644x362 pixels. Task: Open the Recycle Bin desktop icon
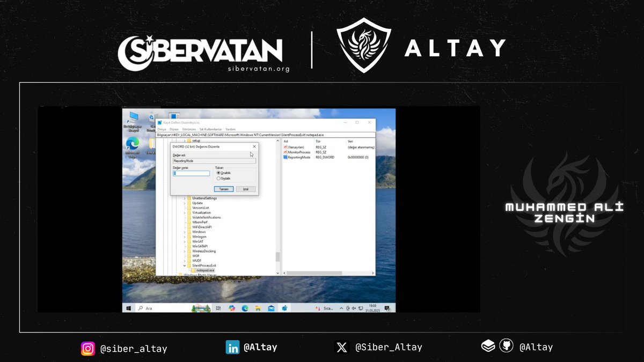coord(152,122)
